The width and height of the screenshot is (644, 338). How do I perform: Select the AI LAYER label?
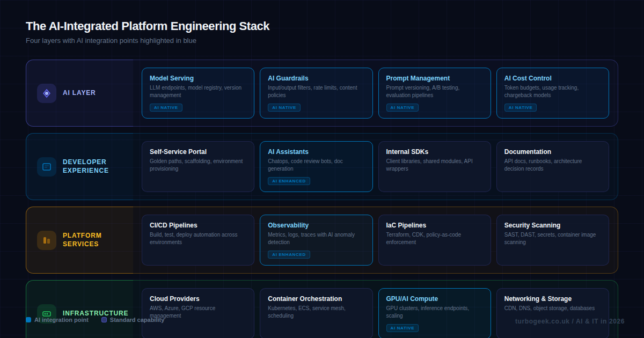click(79, 93)
